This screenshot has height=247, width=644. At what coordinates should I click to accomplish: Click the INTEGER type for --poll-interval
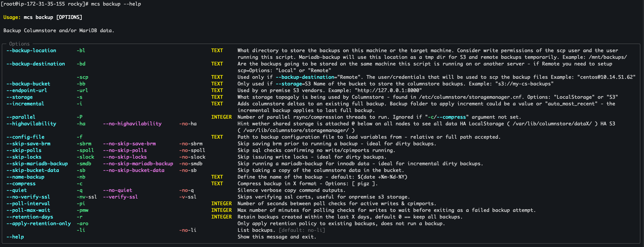coord(221,204)
